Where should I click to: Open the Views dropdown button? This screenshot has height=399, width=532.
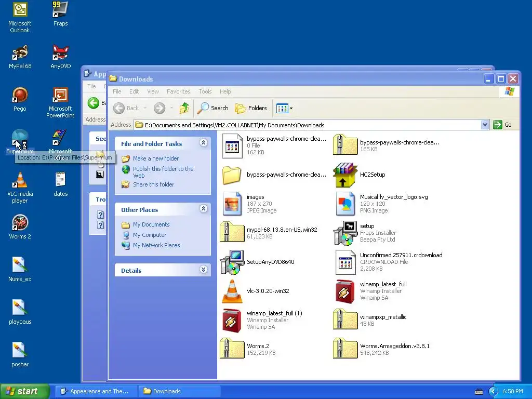[x=284, y=108]
